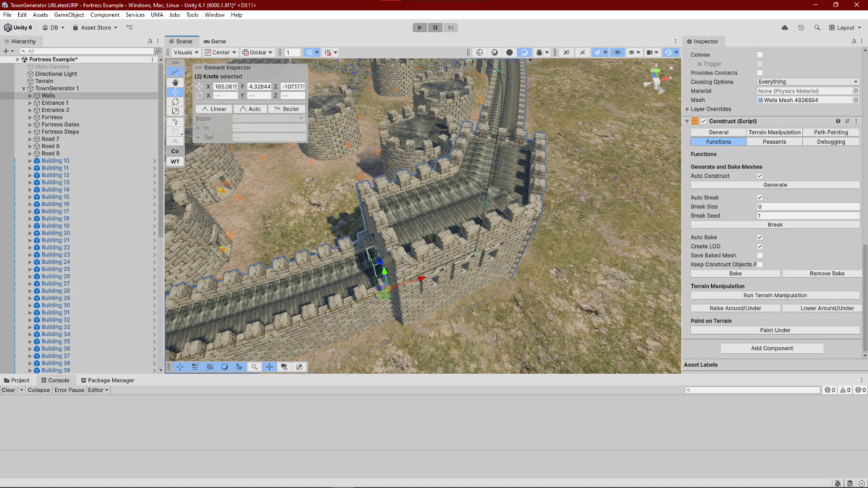
Task: Uncheck the Create LOD checkbox
Action: [759, 247]
